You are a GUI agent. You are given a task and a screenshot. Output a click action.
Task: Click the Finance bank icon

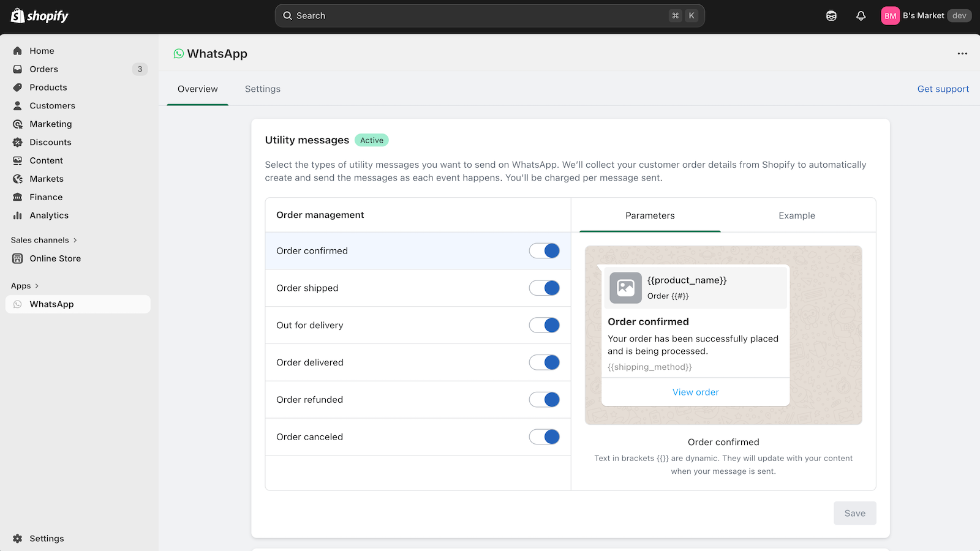(18, 197)
